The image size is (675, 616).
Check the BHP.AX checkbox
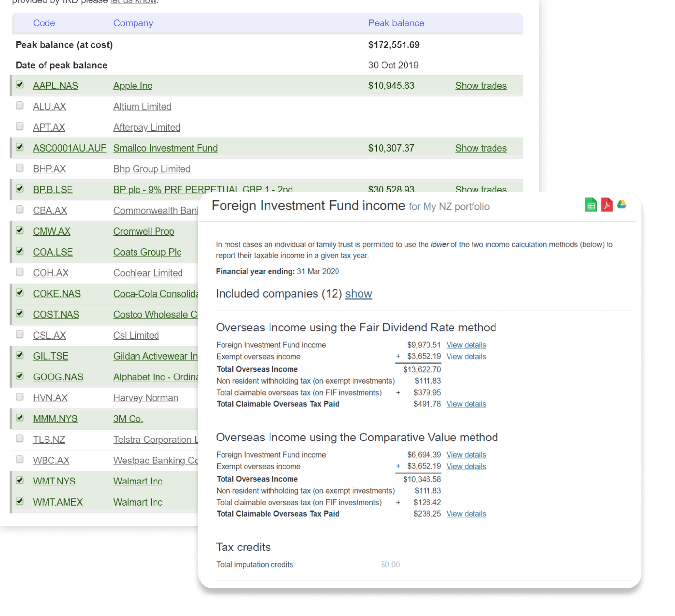(x=20, y=168)
